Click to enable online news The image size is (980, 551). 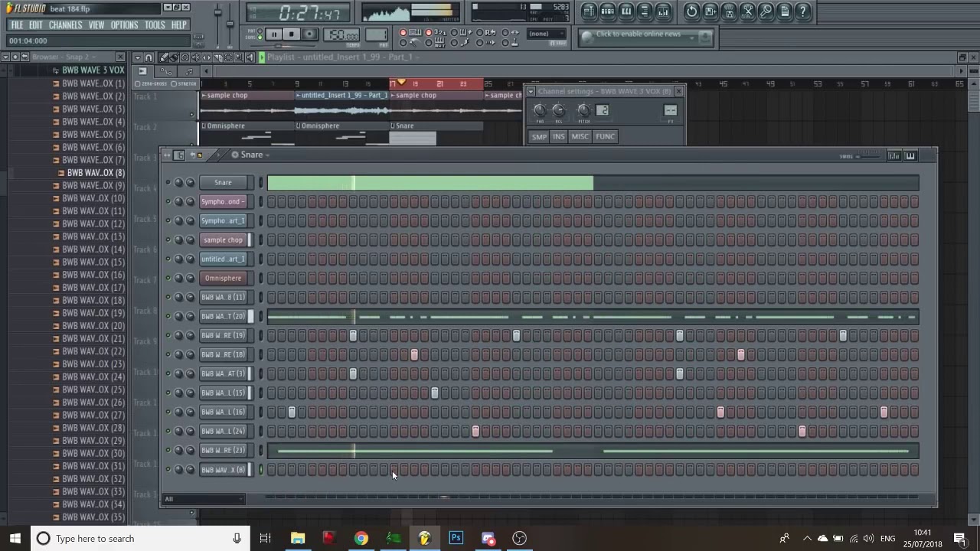coord(639,34)
